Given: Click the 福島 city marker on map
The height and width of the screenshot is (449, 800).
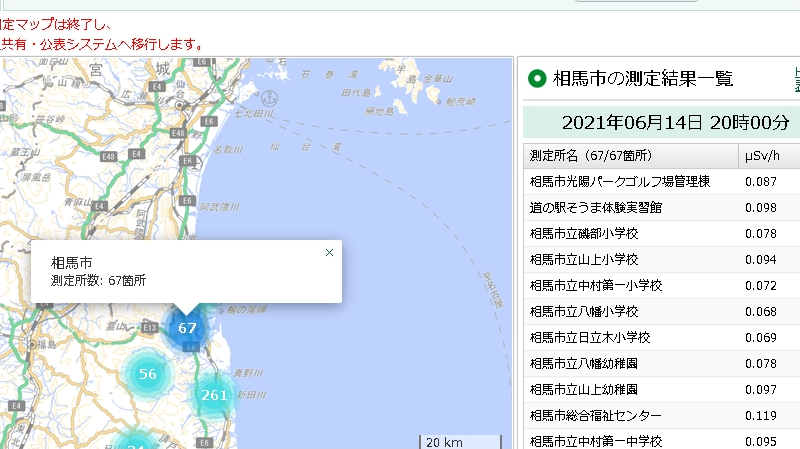Looking at the screenshot, I should pos(32,344).
